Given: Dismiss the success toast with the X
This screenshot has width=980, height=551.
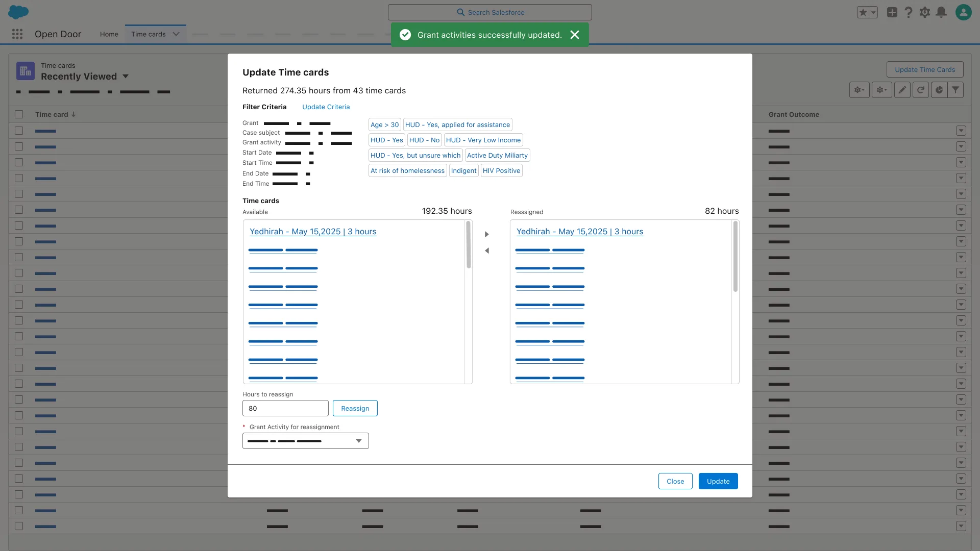Looking at the screenshot, I should [x=575, y=35].
